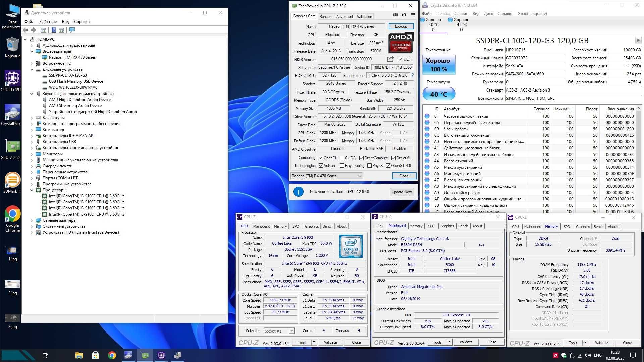Click the GPU-Z screenshot camera icon

tap(395, 15)
